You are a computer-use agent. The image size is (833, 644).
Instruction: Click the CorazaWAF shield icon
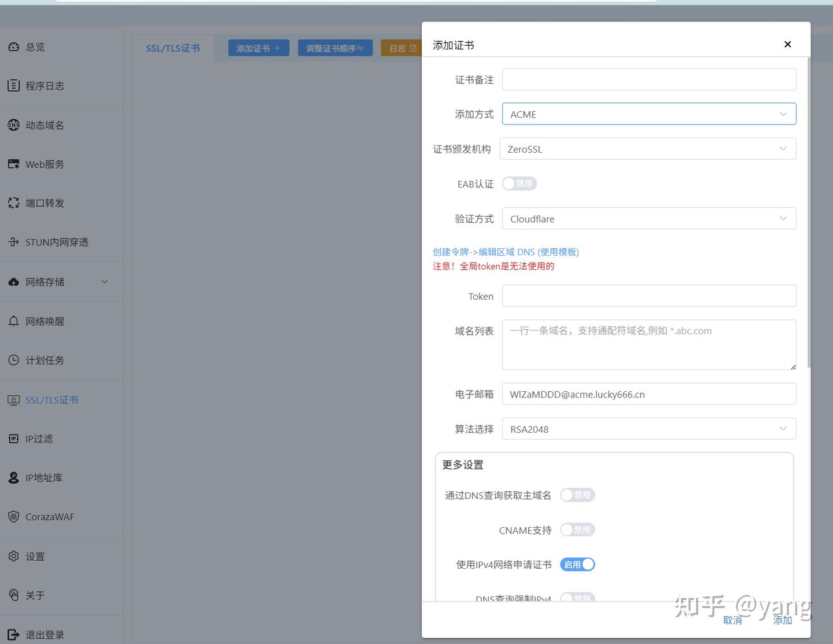(x=14, y=517)
